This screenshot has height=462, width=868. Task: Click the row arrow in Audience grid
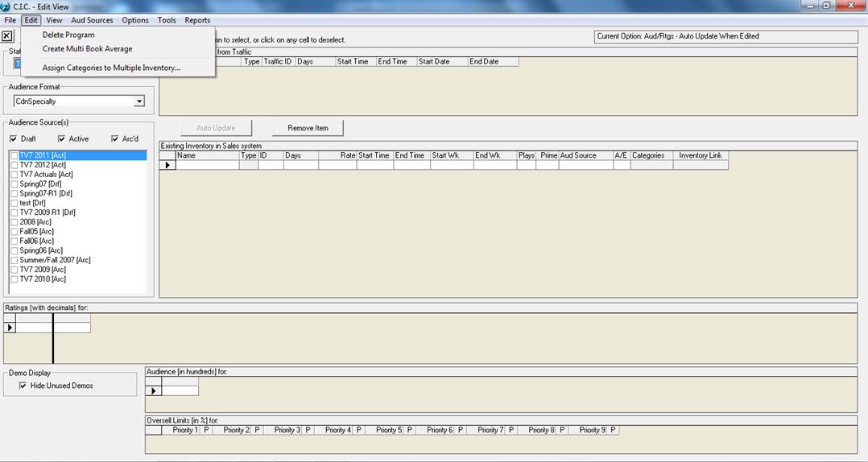coord(153,391)
